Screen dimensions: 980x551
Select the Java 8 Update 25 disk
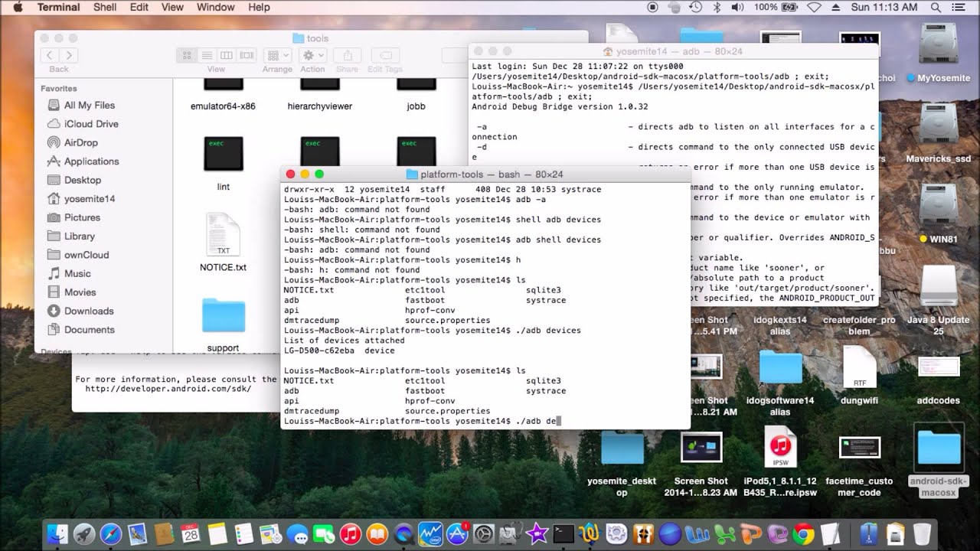938,287
